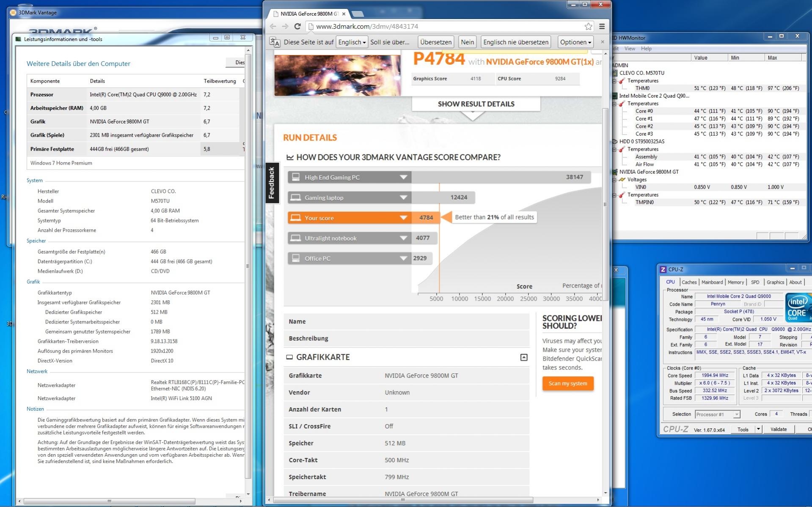Reload the 3dmark.com page
Viewport: 812px width, 507px height.
coord(297,26)
